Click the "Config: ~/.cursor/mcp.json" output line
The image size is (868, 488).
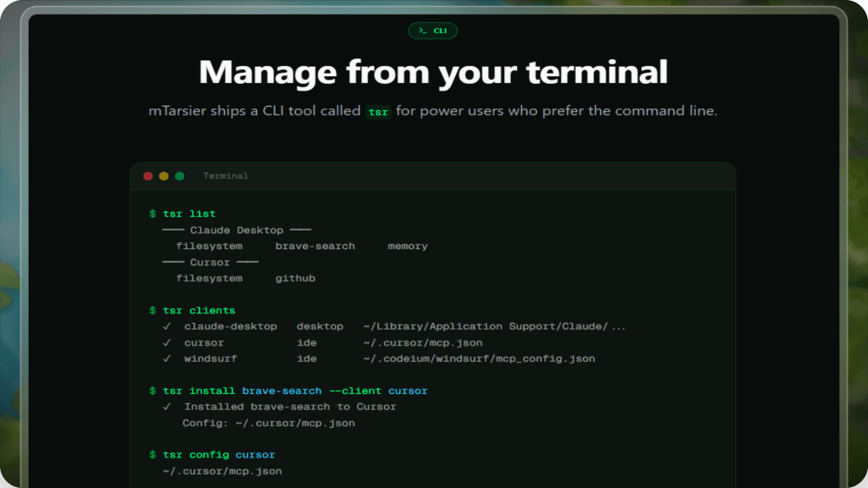pyautogui.click(x=269, y=423)
